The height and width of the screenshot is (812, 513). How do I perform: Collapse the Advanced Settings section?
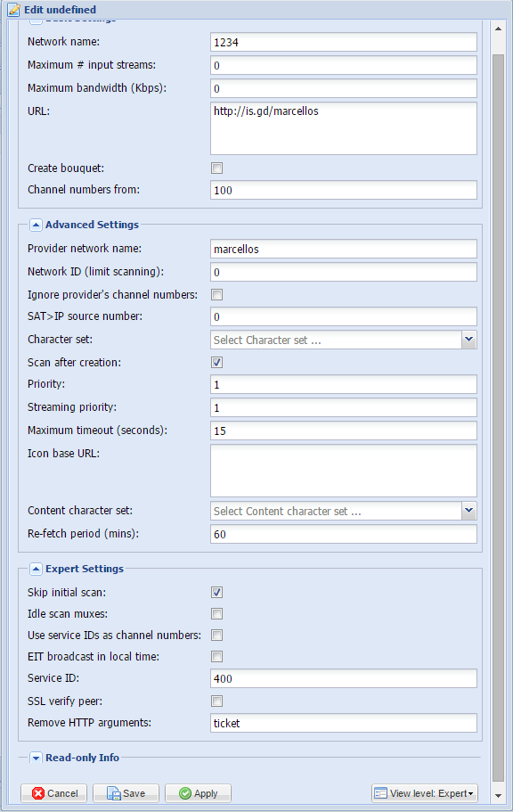(x=36, y=225)
